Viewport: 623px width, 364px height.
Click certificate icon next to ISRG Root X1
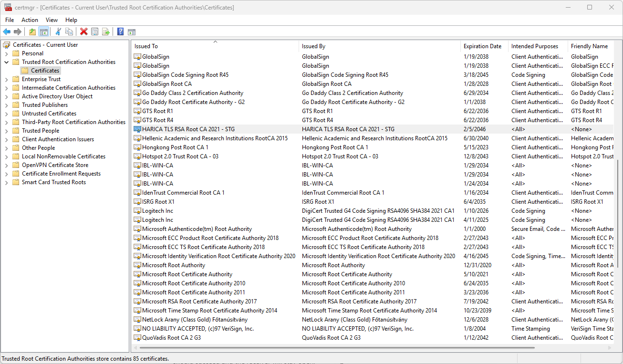coord(137,202)
